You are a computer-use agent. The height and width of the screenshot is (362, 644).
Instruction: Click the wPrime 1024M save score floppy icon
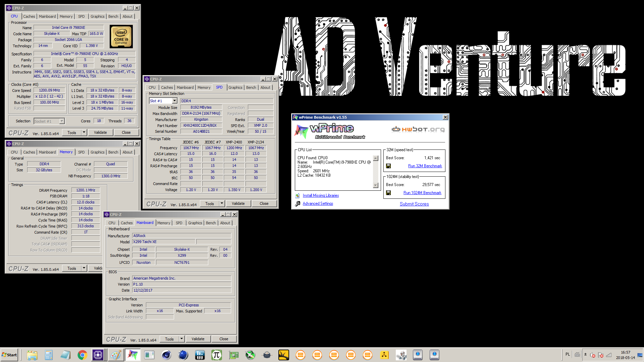coord(388,193)
